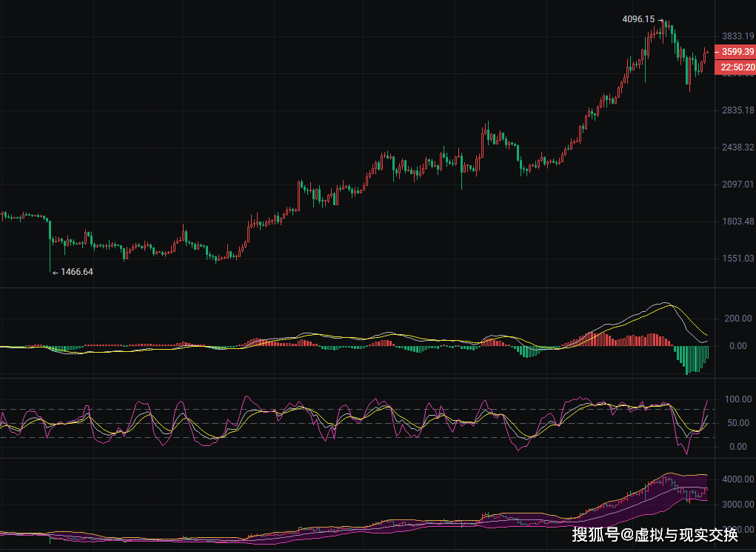Click the 搜狐号@虚拟与现实交换 watermark text

click(655, 533)
